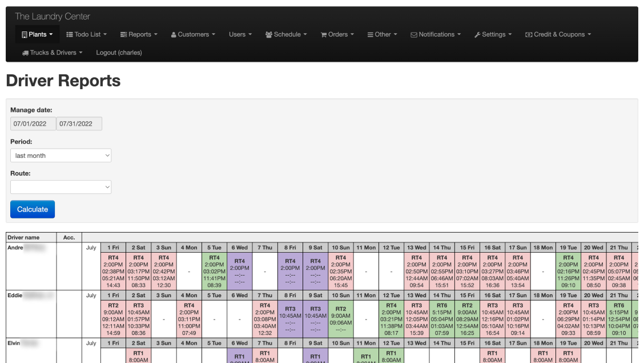
Task: Click the person icon beside Customers
Action: coord(174,34)
